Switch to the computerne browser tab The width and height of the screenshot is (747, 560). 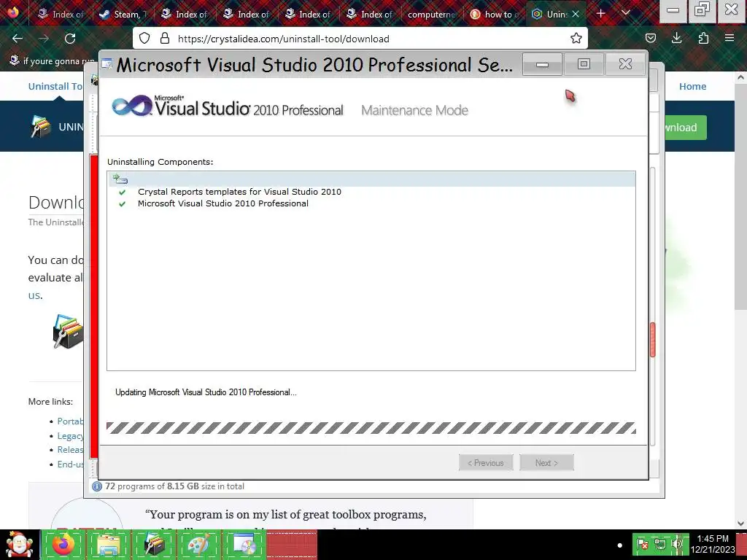432,15
